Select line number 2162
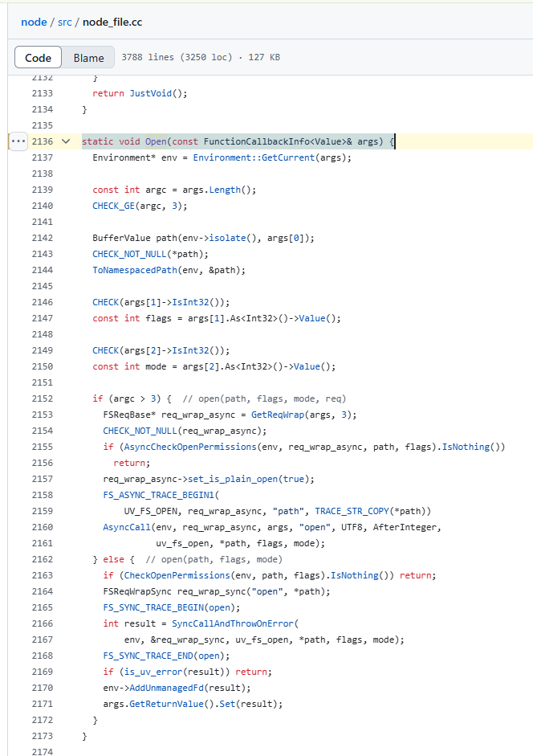This screenshot has width=533, height=756. coord(43,559)
